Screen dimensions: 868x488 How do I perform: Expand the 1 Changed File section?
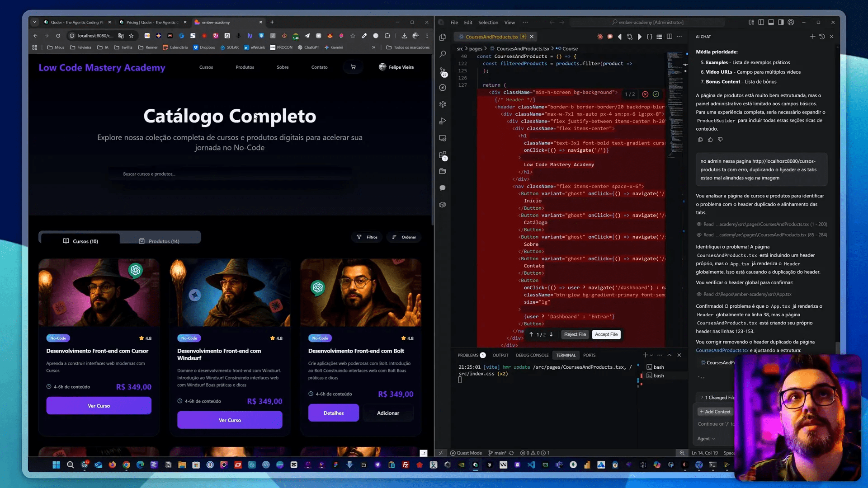(x=718, y=398)
